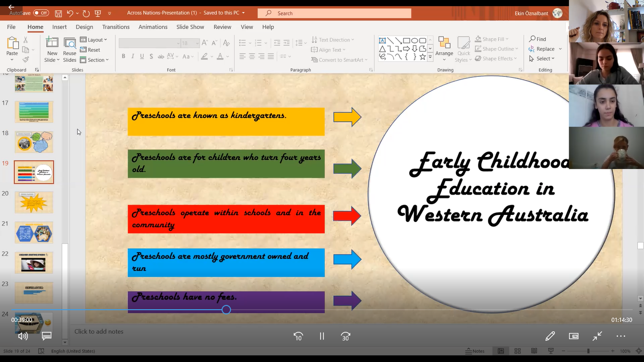Open the Transitions ribbon tab
Image resolution: width=644 pixels, height=362 pixels.
[116, 27]
